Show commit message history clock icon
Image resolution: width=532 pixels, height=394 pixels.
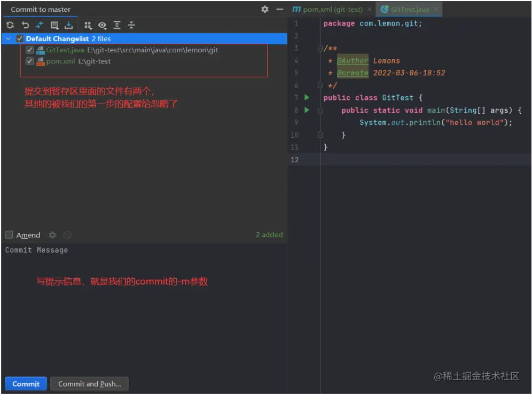(x=67, y=234)
